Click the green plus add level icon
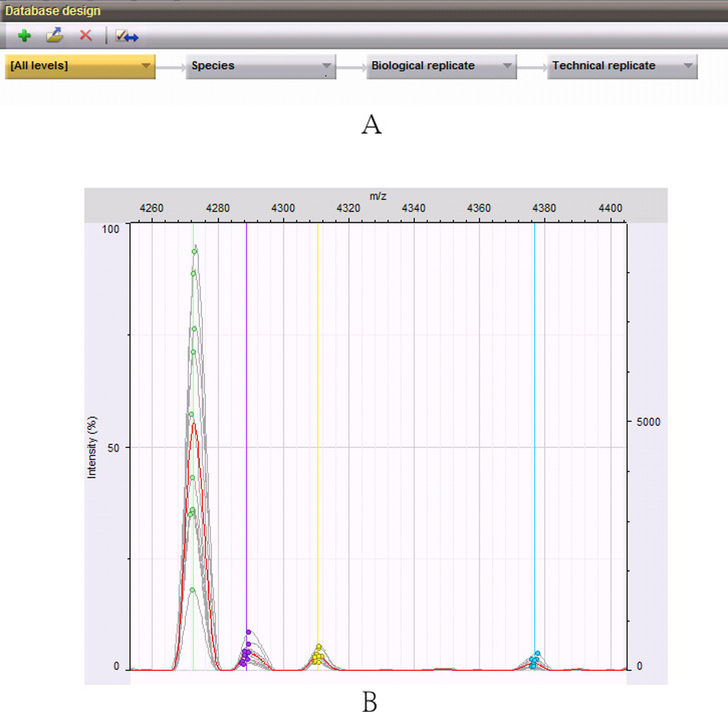The width and height of the screenshot is (728, 712). click(x=24, y=36)
